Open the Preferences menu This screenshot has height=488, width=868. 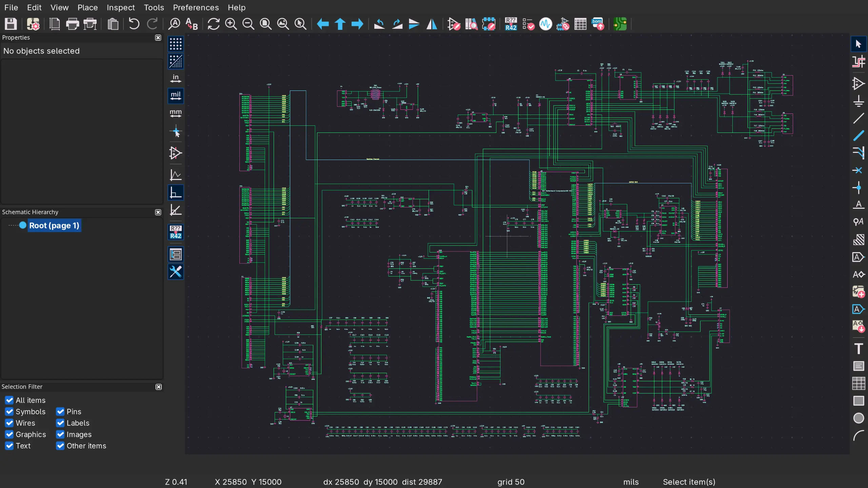(x=196, y=7)
